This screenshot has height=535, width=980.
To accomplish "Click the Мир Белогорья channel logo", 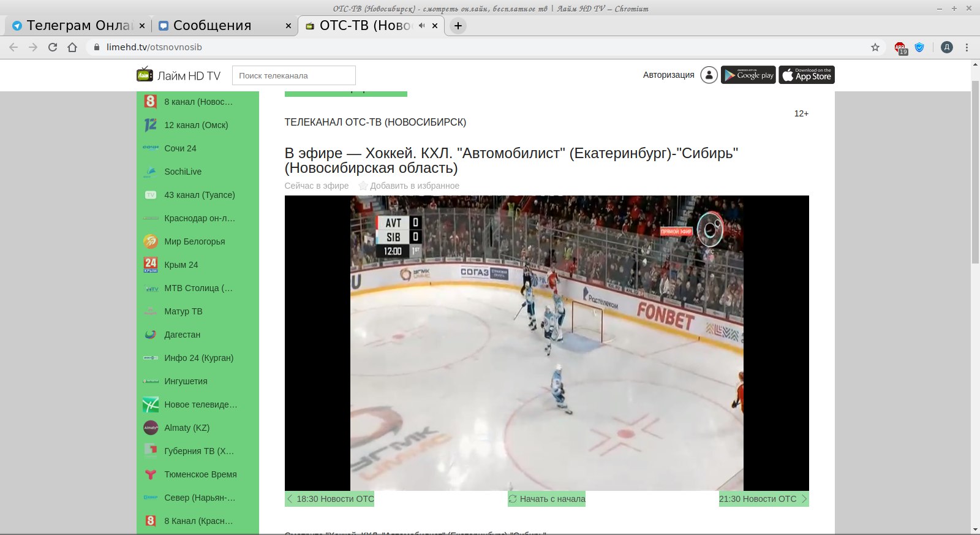I will click(x=151, y=241).
